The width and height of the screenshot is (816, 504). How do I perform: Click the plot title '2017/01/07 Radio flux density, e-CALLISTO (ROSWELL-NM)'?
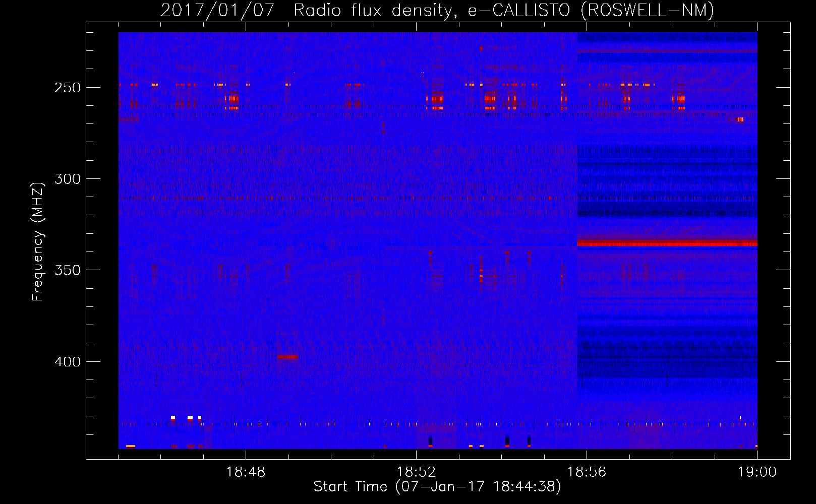[437, 10]
